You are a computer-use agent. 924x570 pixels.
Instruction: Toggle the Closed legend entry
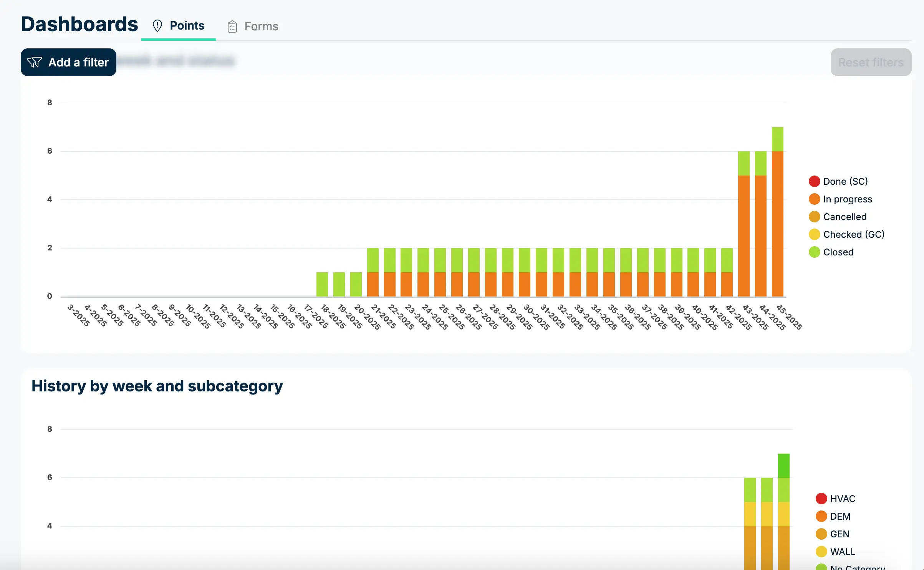pyautogui.click(x=838, y=252)
